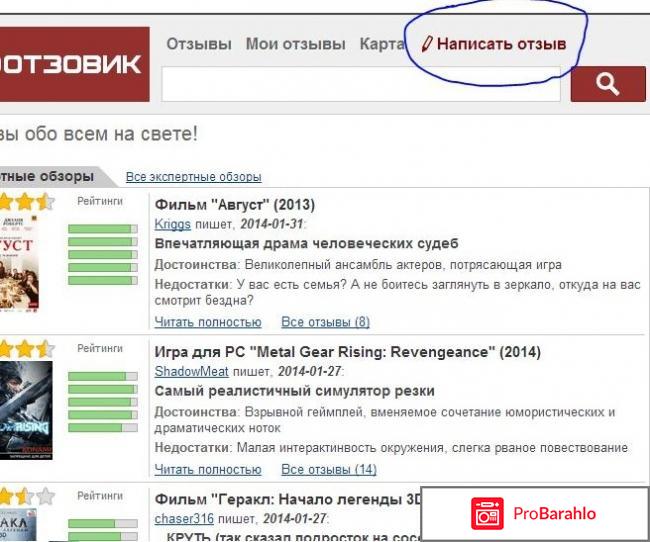Open author profile ShadowMeat

(192, 371)
